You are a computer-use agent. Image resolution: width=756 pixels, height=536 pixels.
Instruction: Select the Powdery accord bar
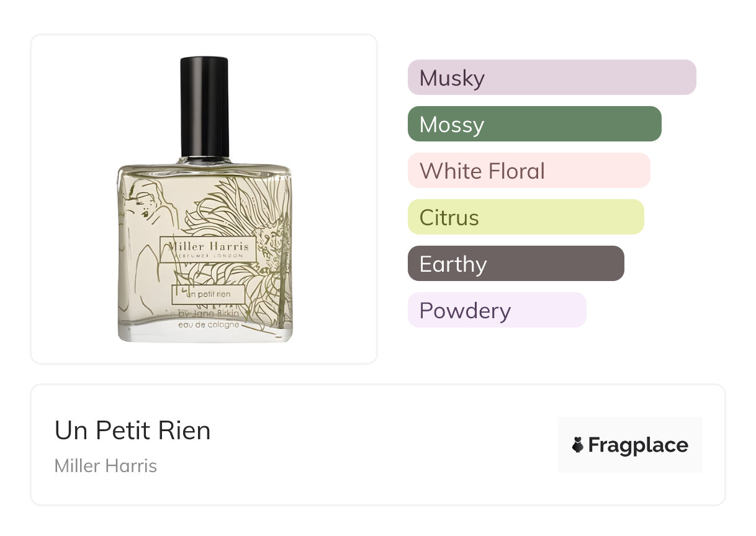[x=497, y=310]
